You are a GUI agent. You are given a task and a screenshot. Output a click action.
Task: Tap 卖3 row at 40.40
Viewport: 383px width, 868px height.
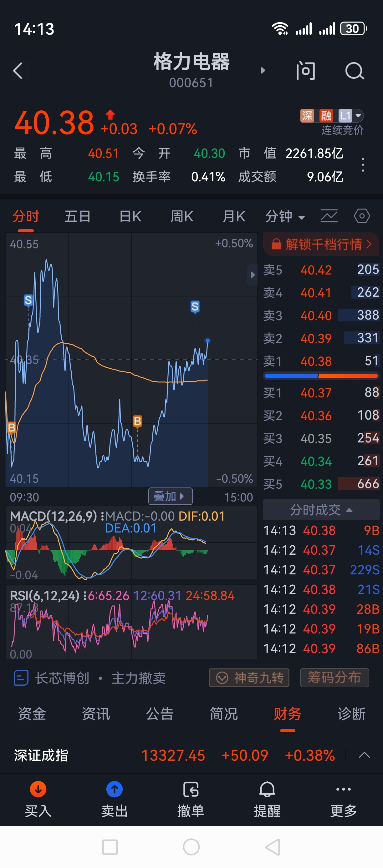(321, 315)
